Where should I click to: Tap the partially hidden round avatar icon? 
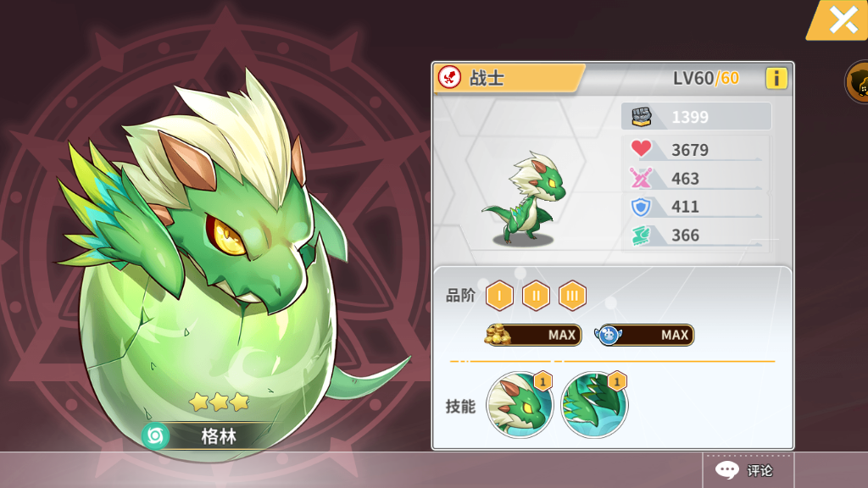point(857,82)
